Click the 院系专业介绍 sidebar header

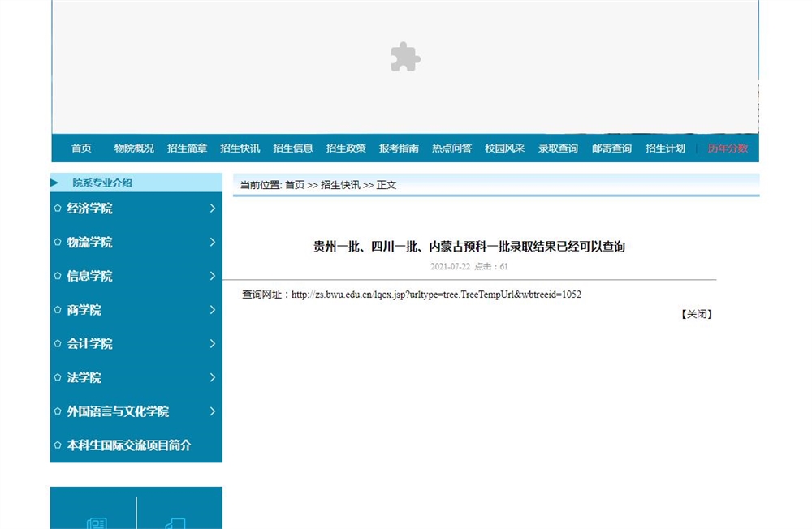102,183
